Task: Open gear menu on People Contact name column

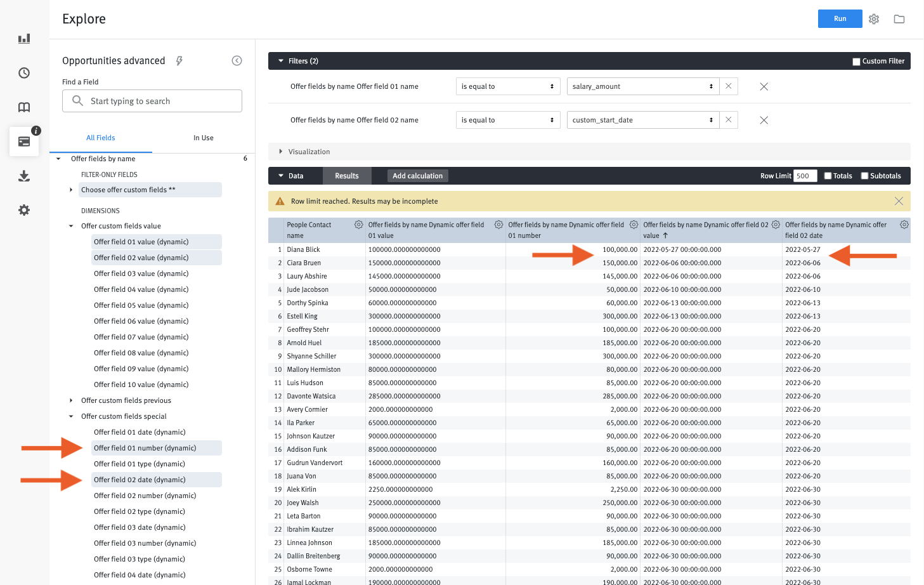Action: 358,224
